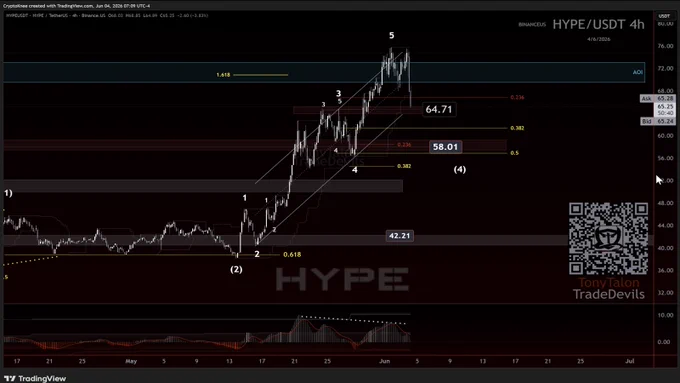Click 32.00 on the price axis
680x383 pixels.
(665, 293)
